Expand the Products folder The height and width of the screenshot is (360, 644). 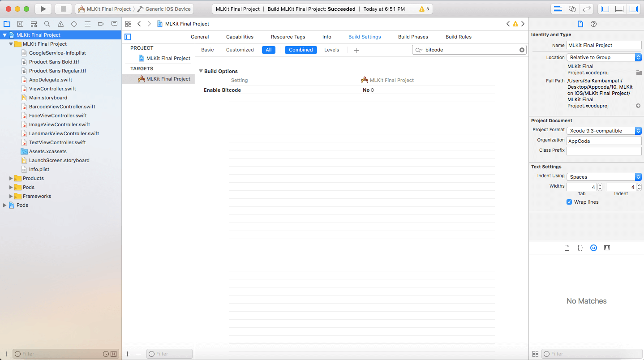pos(11,178)
